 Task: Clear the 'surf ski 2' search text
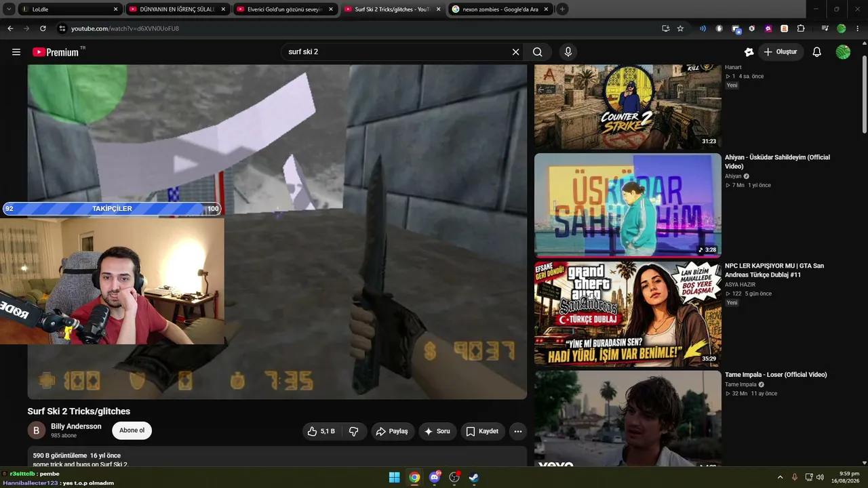coord(515,52)
